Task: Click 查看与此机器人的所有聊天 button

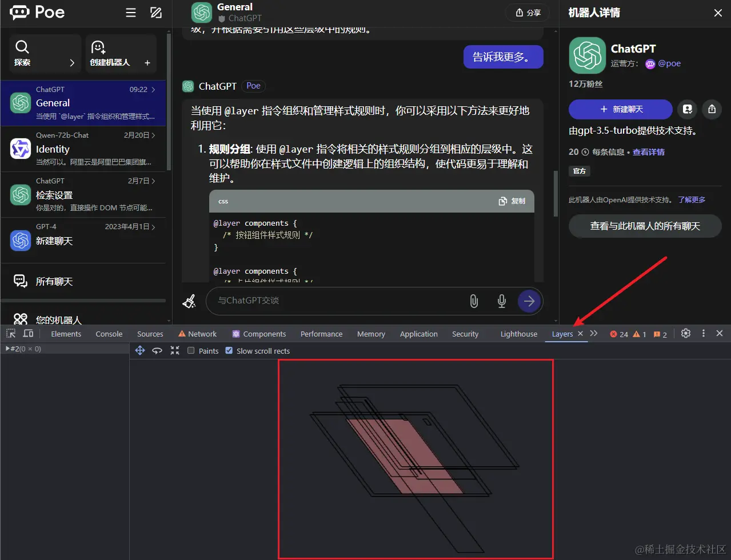Action: (645, 226)
